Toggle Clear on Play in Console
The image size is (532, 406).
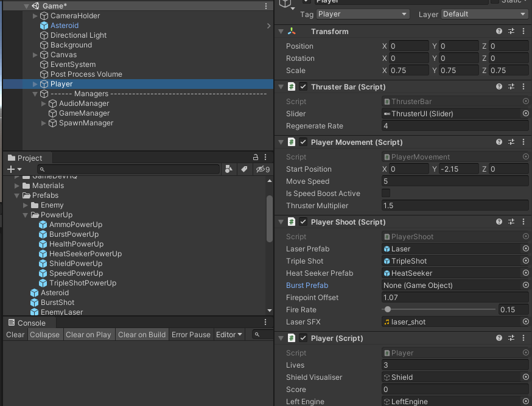coord(88,334)
